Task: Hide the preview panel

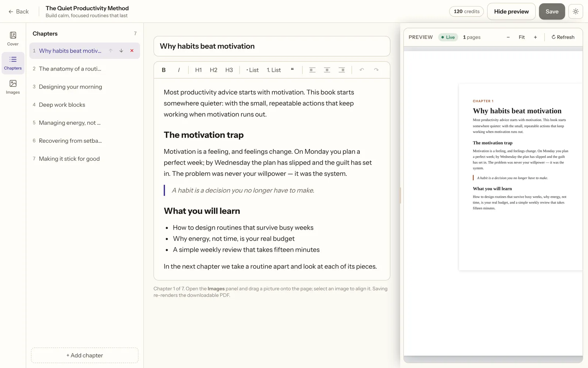Action: click(x=511, y=11)
